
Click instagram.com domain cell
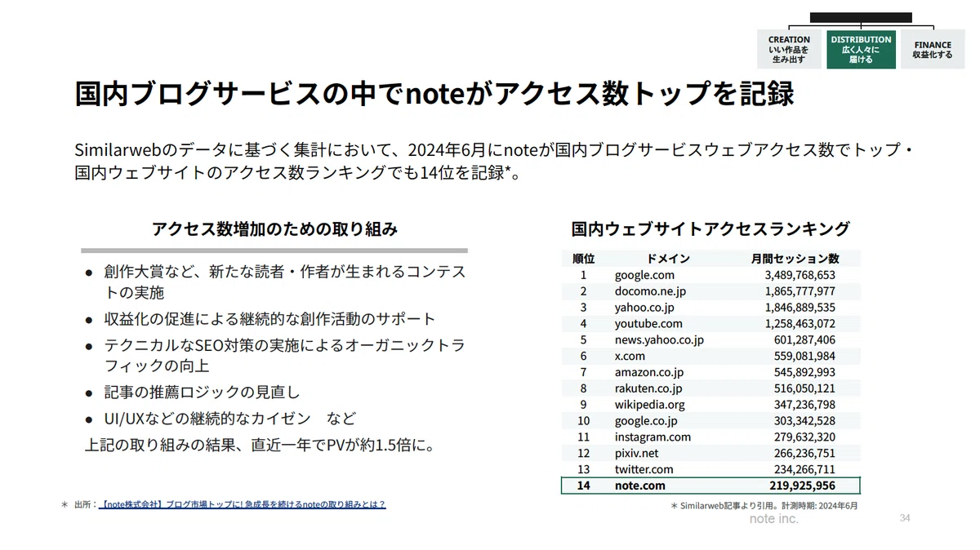[653, 437]
